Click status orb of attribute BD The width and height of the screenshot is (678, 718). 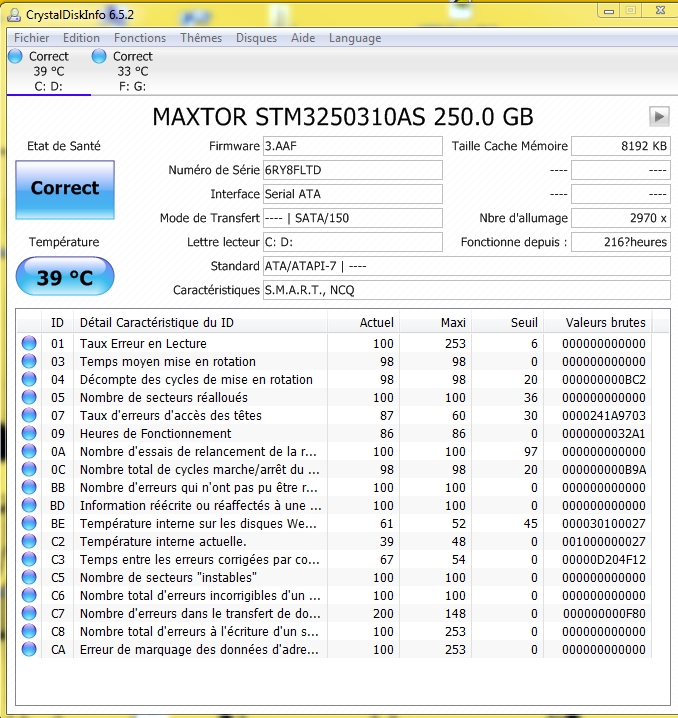pyautogui.click(x=29, y=506)
